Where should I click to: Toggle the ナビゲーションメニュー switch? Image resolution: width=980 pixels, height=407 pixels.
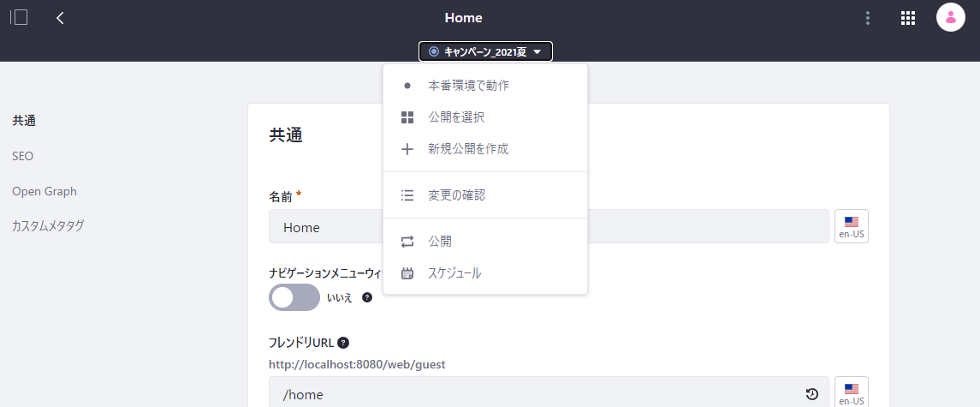pos(294,297)
